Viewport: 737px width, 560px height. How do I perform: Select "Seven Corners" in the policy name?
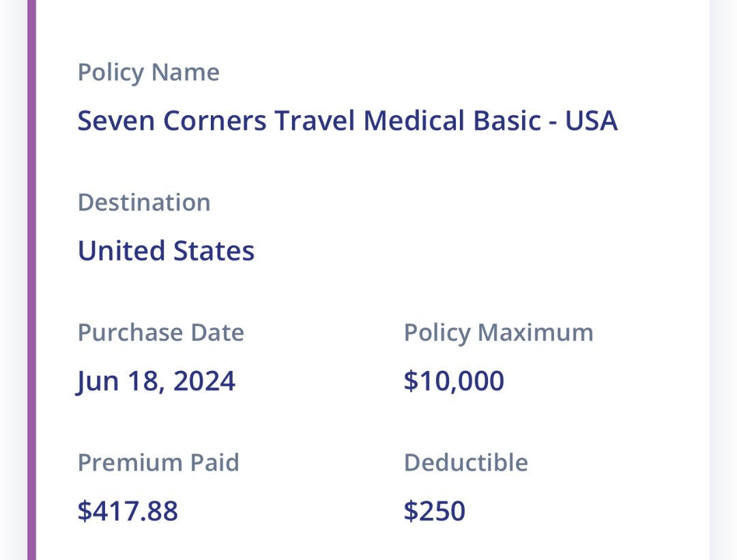coord(171,121)
